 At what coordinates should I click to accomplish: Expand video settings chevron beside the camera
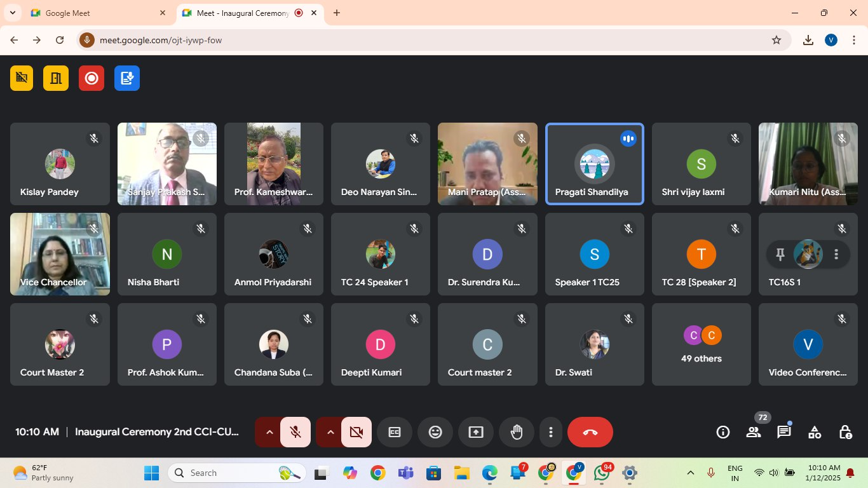pyautogui.click(x=330, y=432)
